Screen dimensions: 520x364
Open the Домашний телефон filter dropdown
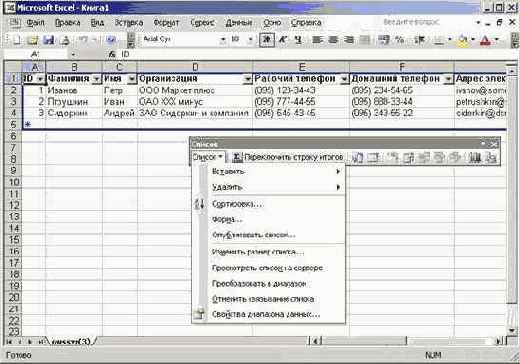[449, 79]
